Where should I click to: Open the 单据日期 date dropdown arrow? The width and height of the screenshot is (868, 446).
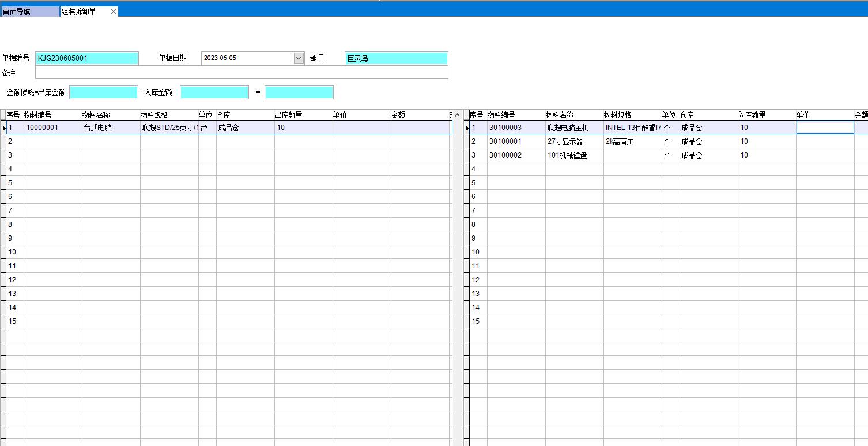(299, 58)
